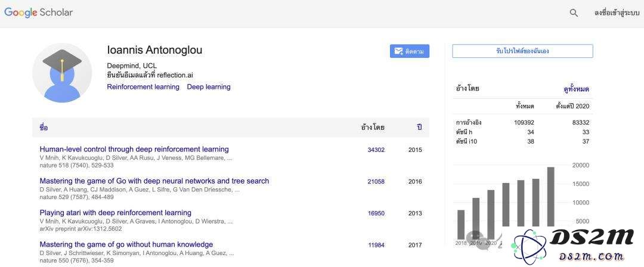Open Mastering the game of Go with deep neural networks
Viewport: 644px width, 267px height.
pyautogui.click(x=154, y=181)
